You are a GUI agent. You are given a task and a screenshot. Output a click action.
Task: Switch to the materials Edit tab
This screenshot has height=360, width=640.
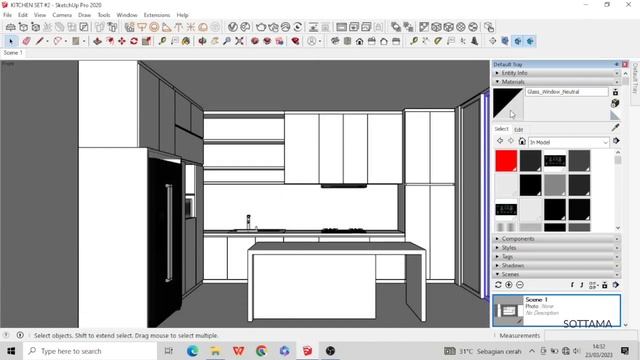point(518,130)
